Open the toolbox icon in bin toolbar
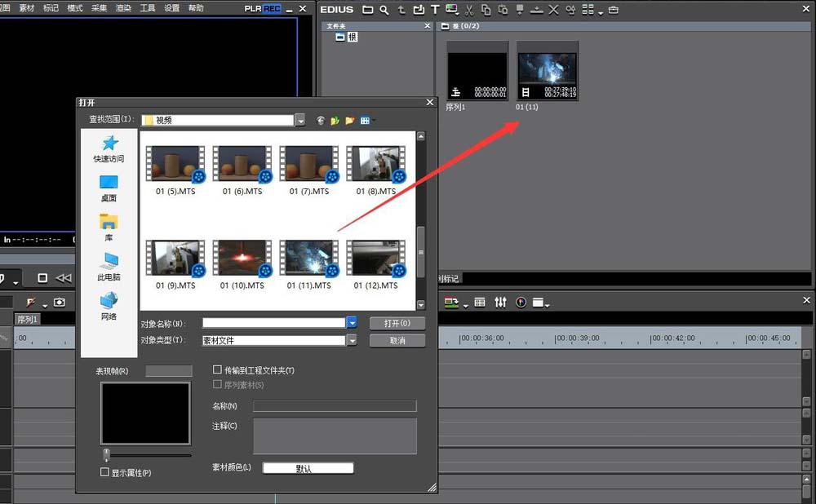 (x=614, y=10)
